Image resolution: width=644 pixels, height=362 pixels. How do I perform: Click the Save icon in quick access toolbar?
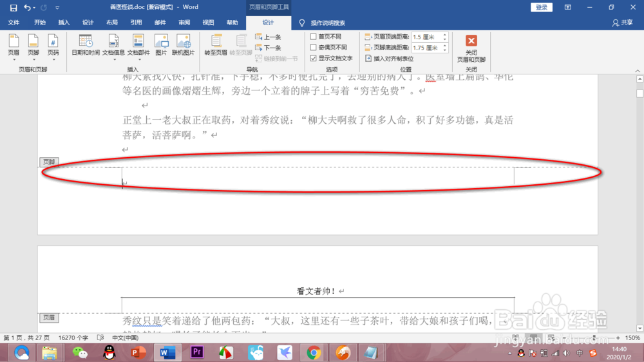tap(13, 7)
